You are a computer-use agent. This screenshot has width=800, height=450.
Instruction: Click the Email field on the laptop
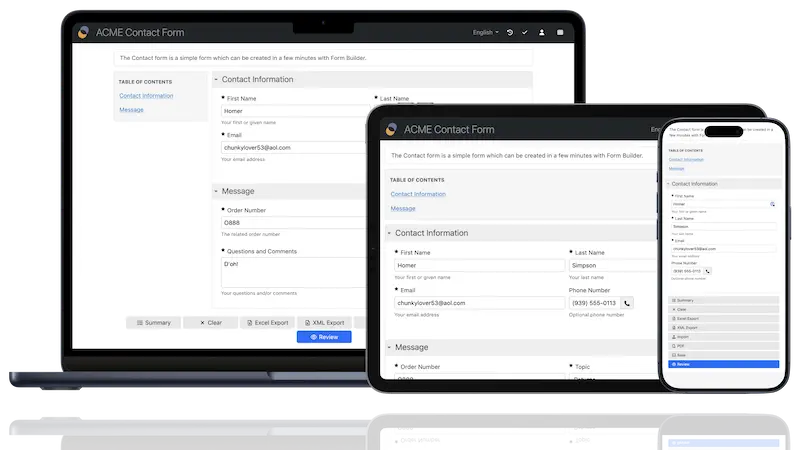point(292,147)
